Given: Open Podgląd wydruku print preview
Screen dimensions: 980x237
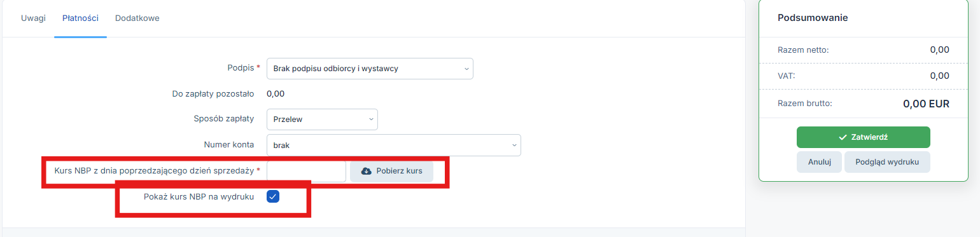Looking at the screenshot, I should (887, 161).
